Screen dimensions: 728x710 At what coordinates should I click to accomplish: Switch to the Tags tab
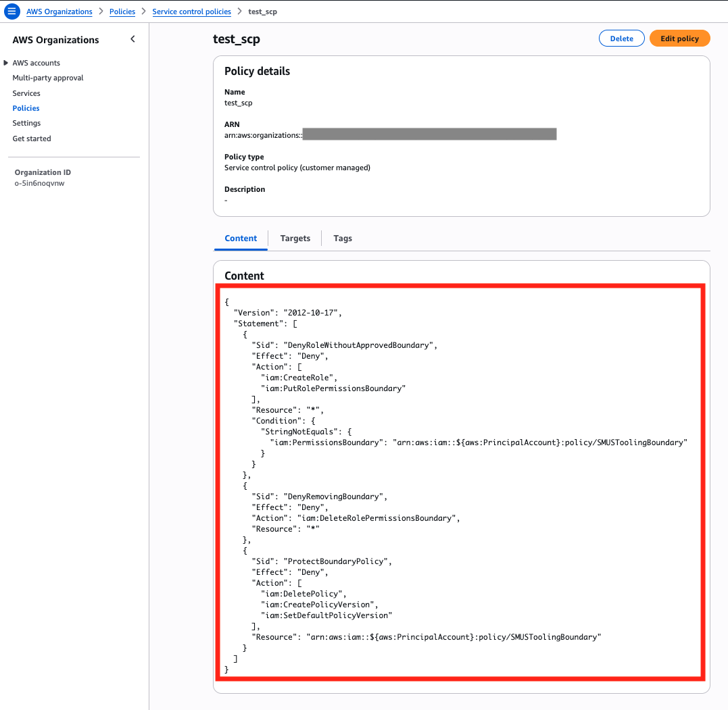[343, 238]
